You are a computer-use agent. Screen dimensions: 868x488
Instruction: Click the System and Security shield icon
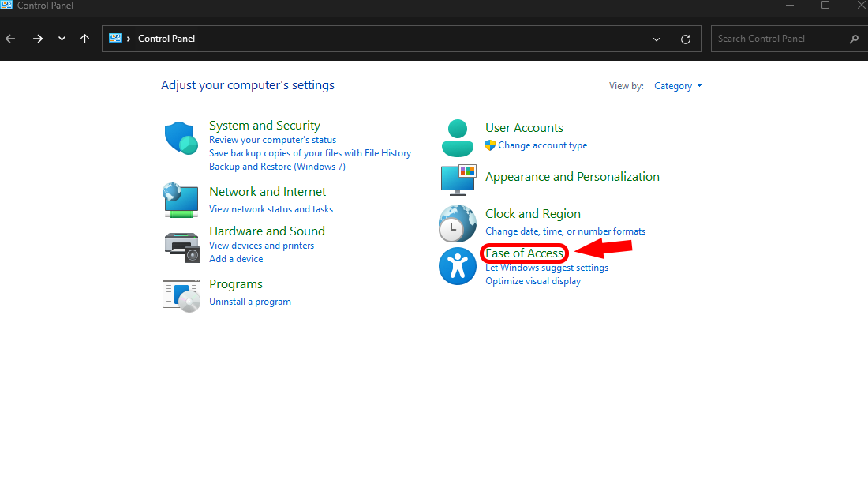pos(181,139)
